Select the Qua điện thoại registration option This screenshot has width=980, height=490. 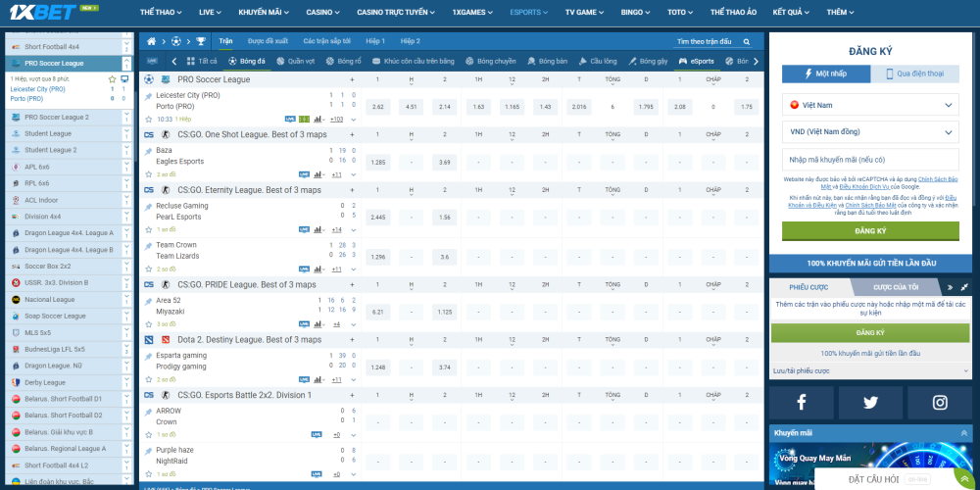[x=915, y=73]
